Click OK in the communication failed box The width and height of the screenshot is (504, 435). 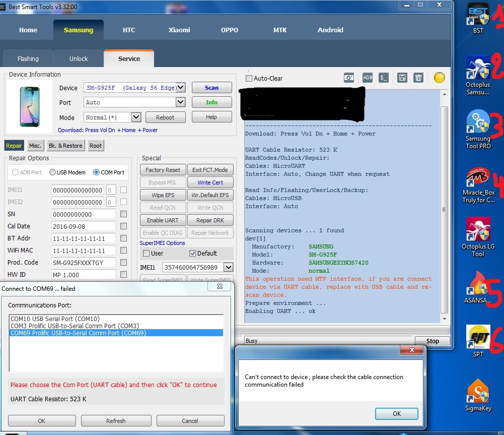pyautogui.click(x=397, y=413)
